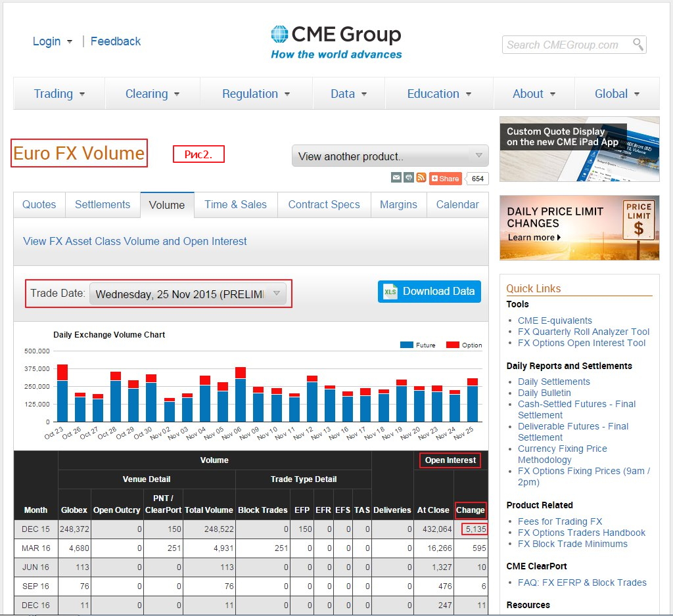Screen dimensions: 673x616
Task: Open FX Block Trade Minimums link
Action: coord(572,544)
